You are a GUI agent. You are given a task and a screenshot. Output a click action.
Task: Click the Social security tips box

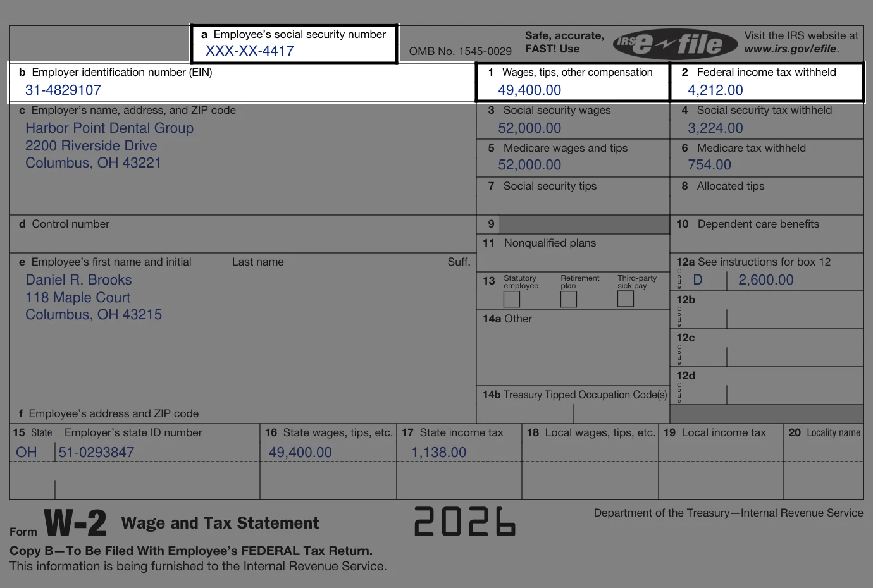(573, 196)
